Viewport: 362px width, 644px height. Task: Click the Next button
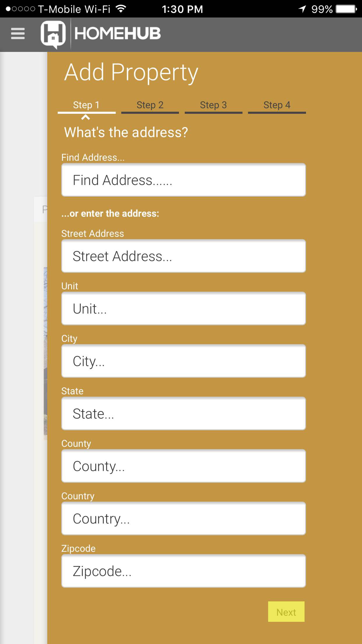click(x=286, y=612)
